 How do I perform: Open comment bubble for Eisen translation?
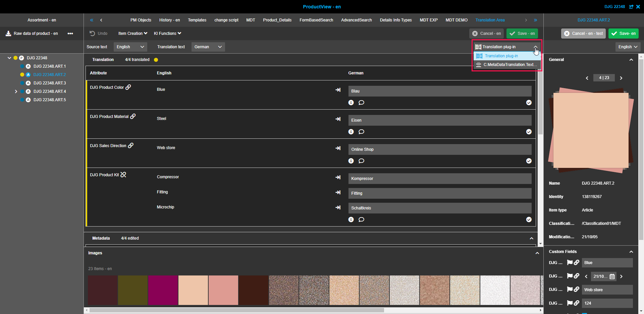pyautogui.click(x=361, y=132)
